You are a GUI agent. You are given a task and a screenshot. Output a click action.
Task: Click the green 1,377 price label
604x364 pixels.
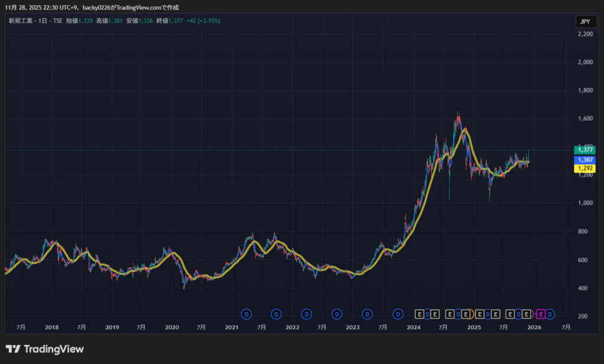(585, 150)
